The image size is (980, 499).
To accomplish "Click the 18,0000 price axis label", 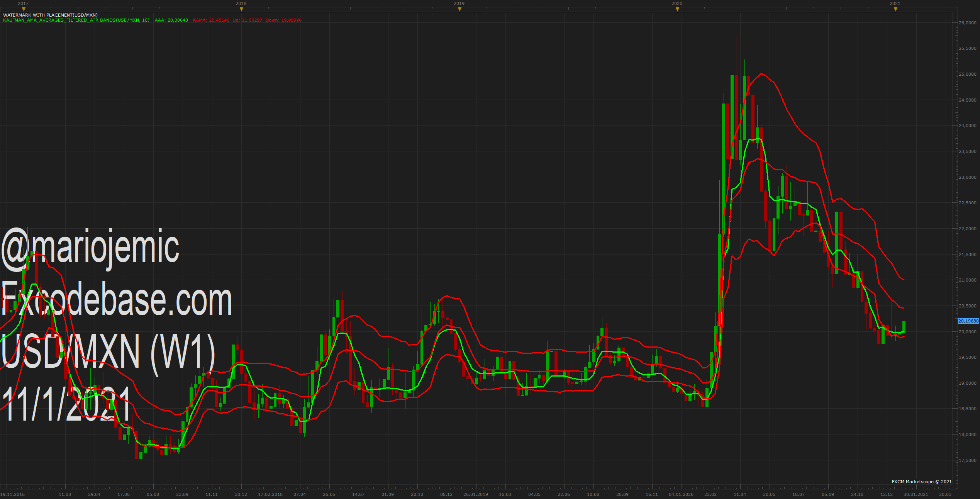I will [x=967, y=435].
